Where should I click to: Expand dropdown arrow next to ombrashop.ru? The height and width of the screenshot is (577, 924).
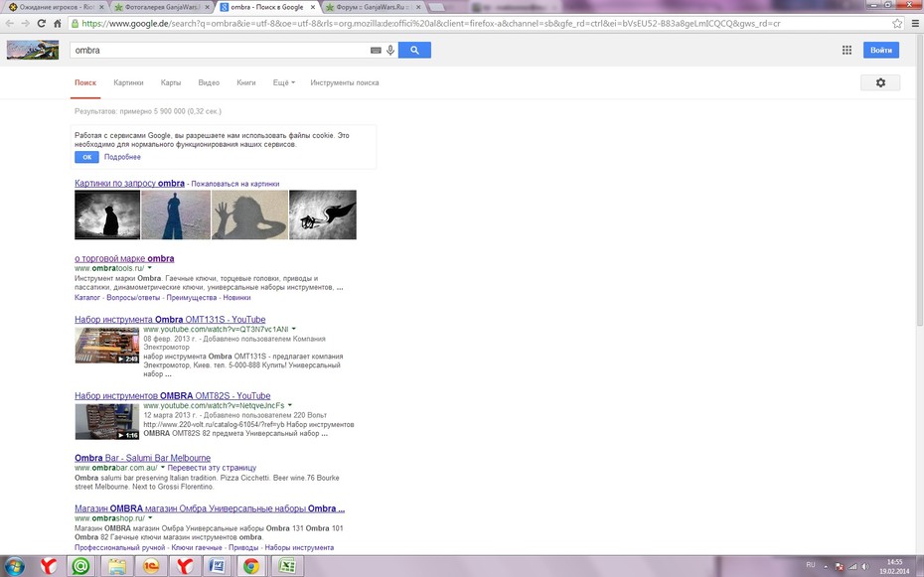(x=150, y=518)
